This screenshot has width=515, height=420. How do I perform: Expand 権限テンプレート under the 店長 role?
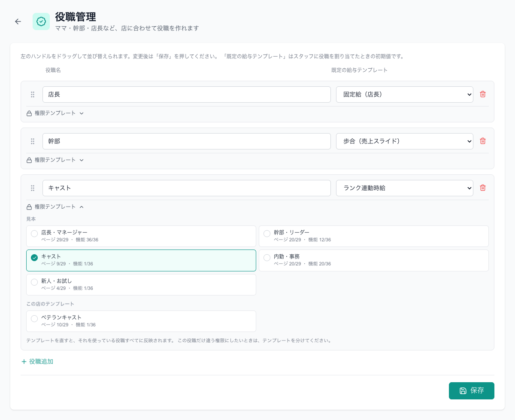[x=55, y=113]
